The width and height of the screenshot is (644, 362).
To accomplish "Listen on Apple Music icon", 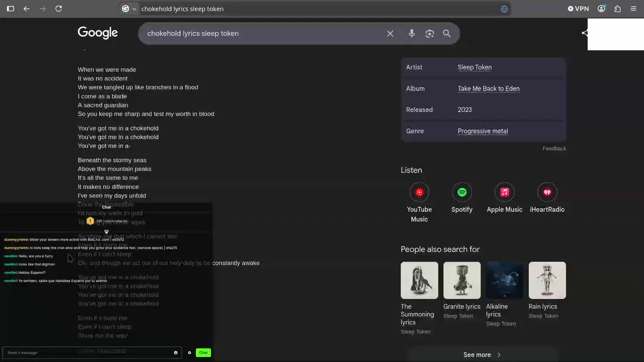I will coord(505,192).
